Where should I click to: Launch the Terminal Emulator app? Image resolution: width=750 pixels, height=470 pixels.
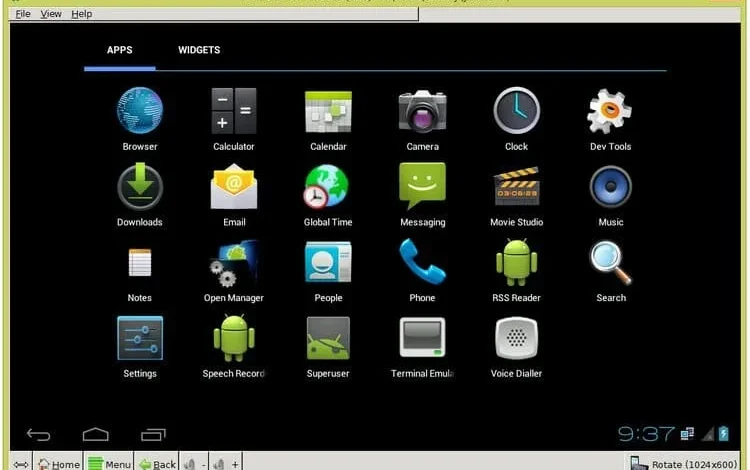(422, 338)
